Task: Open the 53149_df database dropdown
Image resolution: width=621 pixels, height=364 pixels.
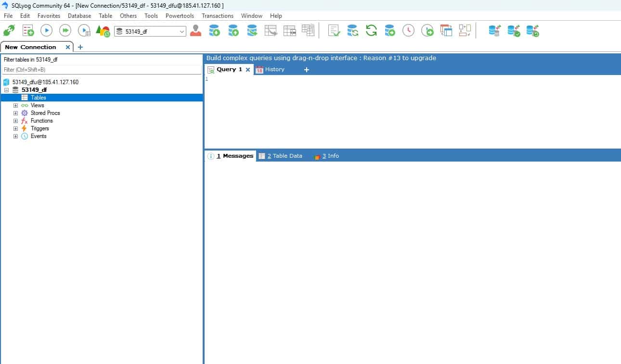Action: coord(182,30)
